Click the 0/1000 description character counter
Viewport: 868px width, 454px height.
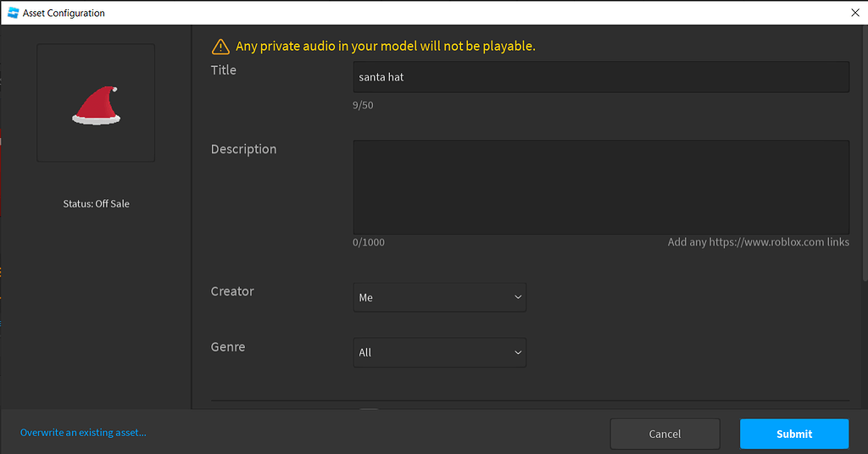[x=369, y=242]
